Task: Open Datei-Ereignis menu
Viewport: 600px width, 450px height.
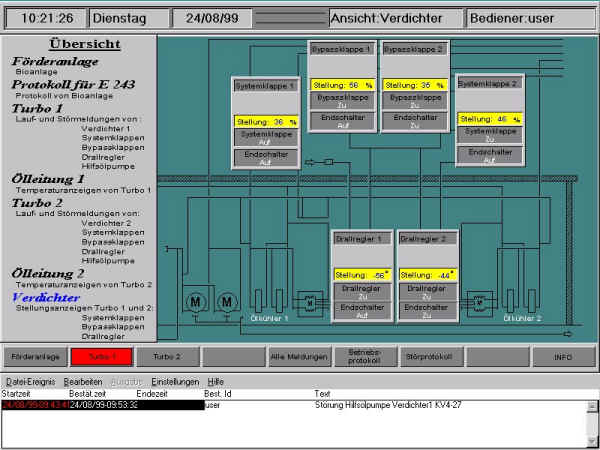Action: pyautogui.click(x=31, y=382)
